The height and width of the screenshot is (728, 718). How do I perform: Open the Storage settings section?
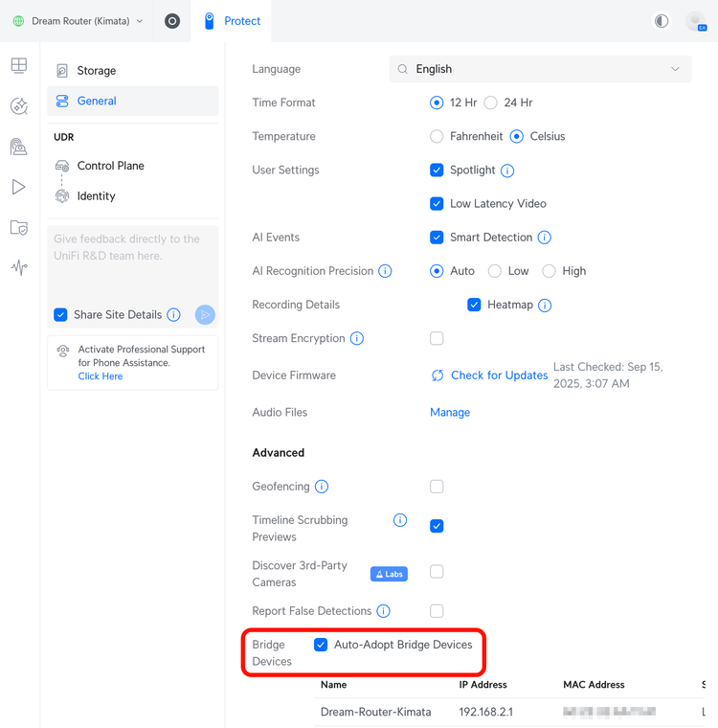point(133,71)
